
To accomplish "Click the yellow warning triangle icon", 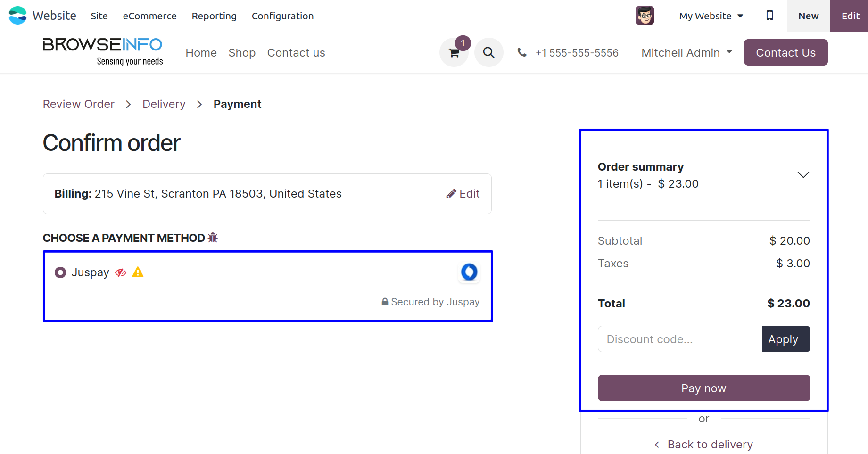I will click(138, 272).
